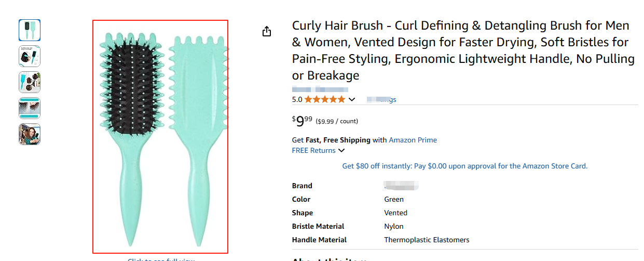View the fourth thumbnail with hair close-up

[30, 108]
